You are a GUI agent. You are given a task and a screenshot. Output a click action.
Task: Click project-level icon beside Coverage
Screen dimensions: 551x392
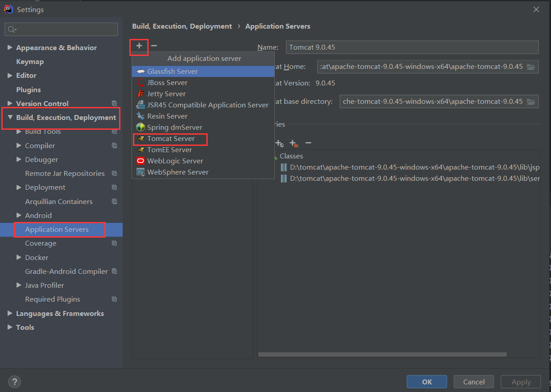pyautogui.click(x=114, y=243)
